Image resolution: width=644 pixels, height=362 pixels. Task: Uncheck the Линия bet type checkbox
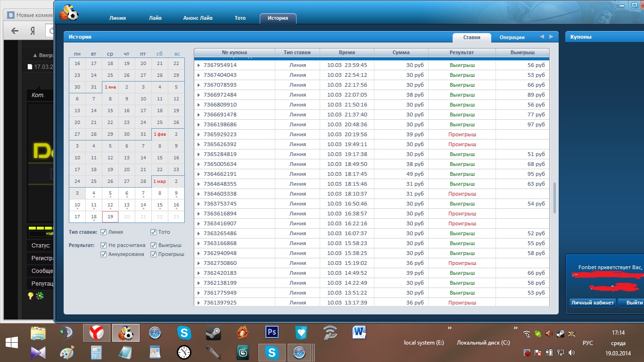[104, 232]
